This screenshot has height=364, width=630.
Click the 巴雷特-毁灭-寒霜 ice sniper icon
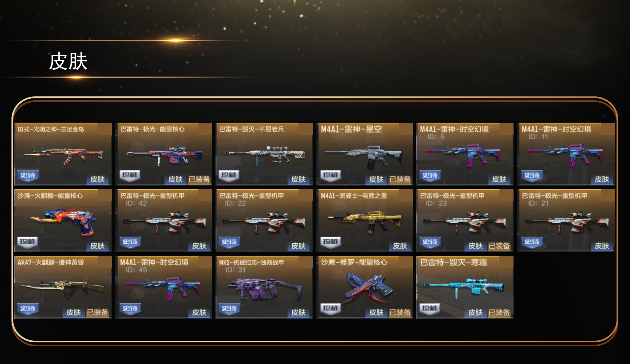pyautogui.click(x=463, y=289)
